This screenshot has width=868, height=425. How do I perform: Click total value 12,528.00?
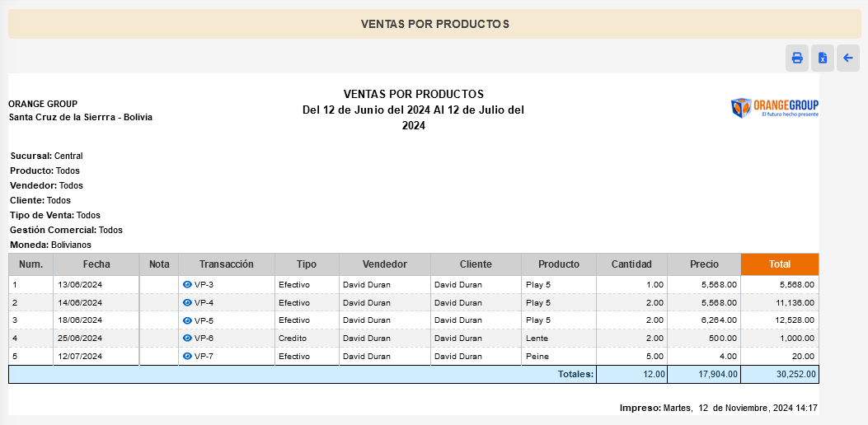795,320
